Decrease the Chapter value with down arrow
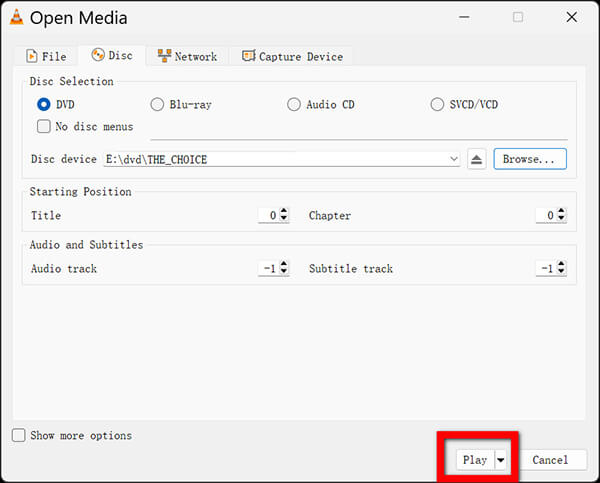The height and width of the screenshot is (483, 600). [561, 219]
